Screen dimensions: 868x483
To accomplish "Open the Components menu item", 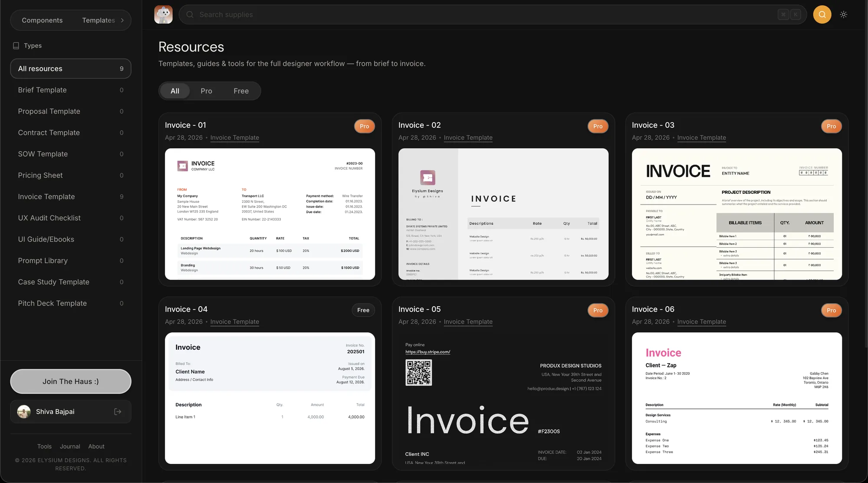I will tap(42, 20).
